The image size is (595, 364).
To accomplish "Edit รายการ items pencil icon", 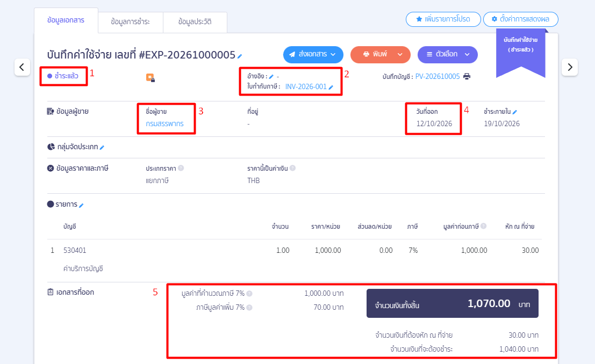I will pyautogui.click(x=81, y=205).
